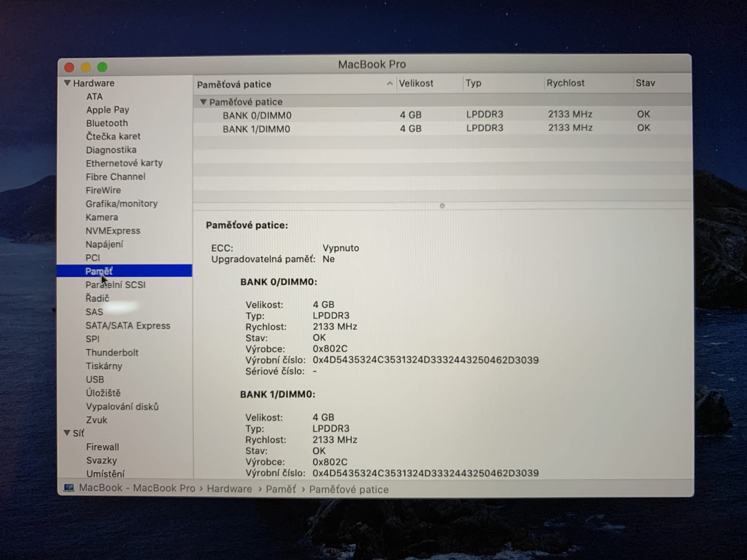Select the BANK 0/DIMM0 table row
The height and width of the screenshot is (560, 747).
257,116
